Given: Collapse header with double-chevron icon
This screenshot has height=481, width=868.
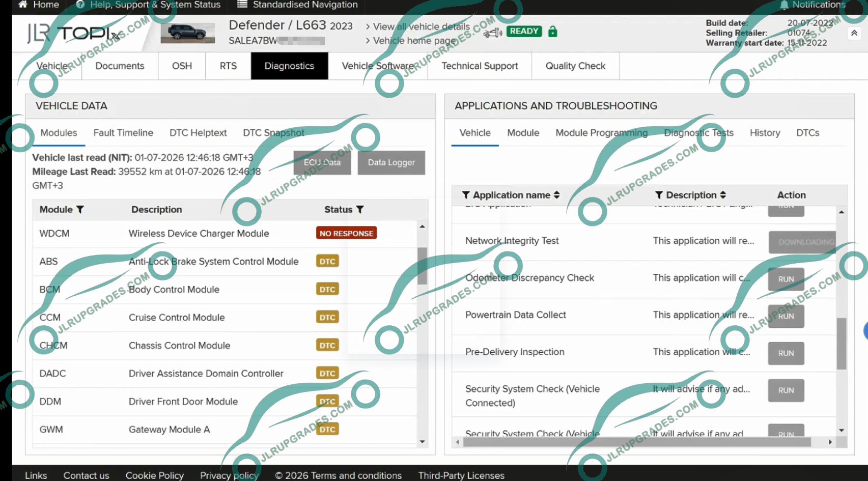Looking at the screenshot, I should (854, 33).
